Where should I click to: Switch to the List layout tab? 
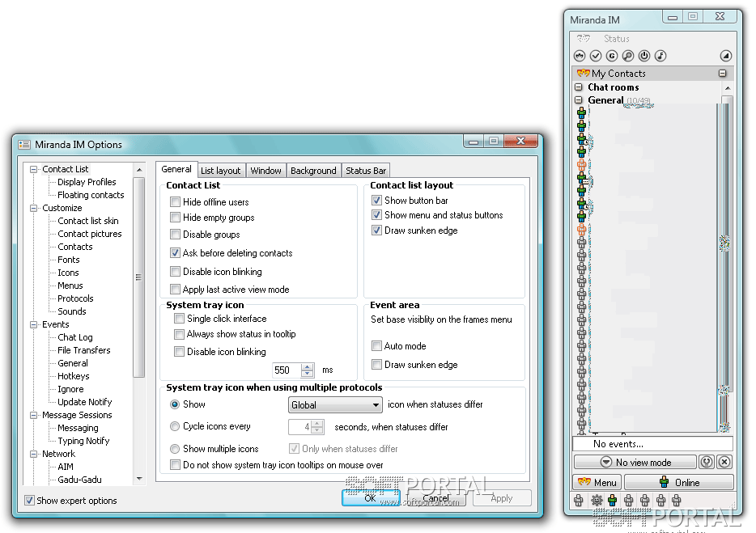220,171
